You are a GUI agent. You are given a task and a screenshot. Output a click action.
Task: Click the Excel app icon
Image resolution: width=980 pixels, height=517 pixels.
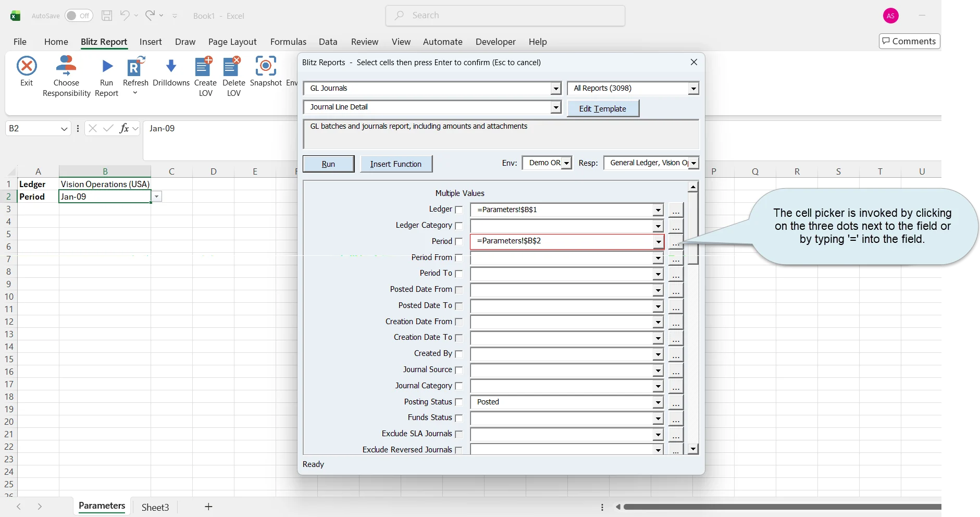pyautogui.click(x=15, y=16)
